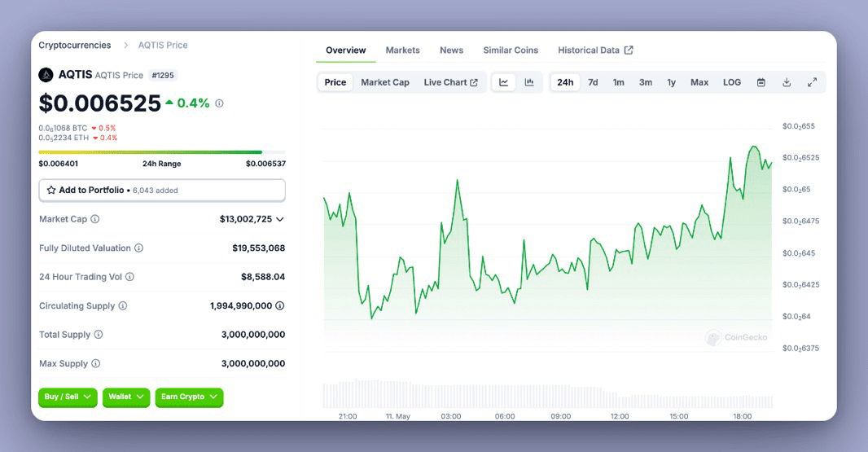Click the 11. May axis label
Screen dimensions: 868x452
point(398,416)
